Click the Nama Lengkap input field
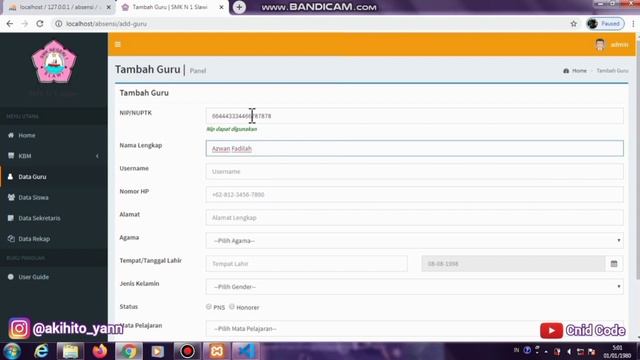The width and height of the screenshot is (640, 360). pyautogui.click(x=414, y=149)
